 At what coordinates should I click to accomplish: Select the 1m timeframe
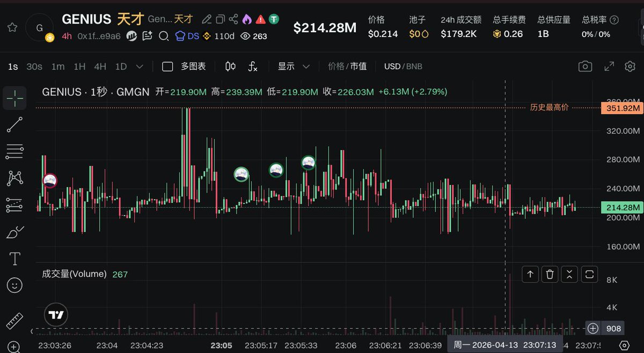pyautogui.click(x=58, y=67)
